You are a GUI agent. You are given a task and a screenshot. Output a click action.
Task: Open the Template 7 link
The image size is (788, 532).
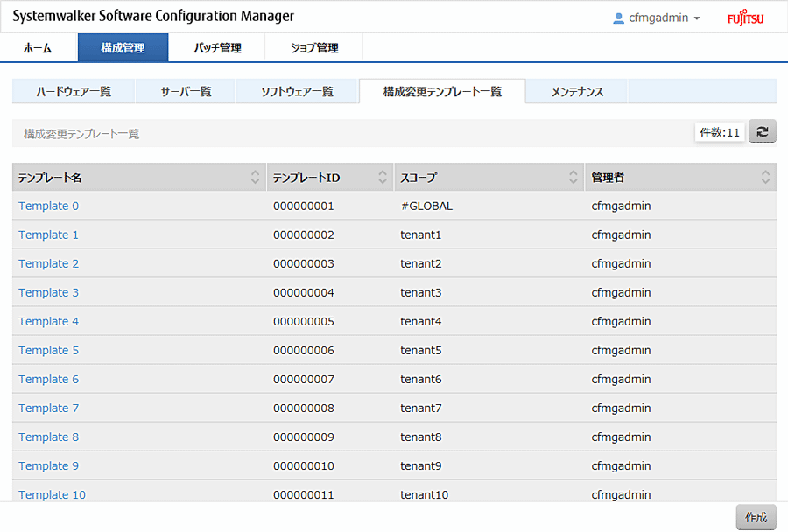click(x=49, y=408)
